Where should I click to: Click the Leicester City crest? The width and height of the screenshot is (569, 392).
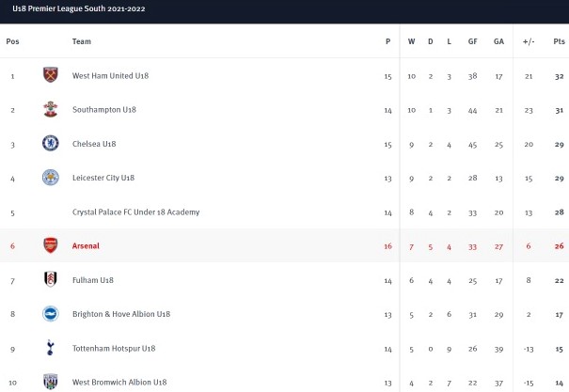51,178
